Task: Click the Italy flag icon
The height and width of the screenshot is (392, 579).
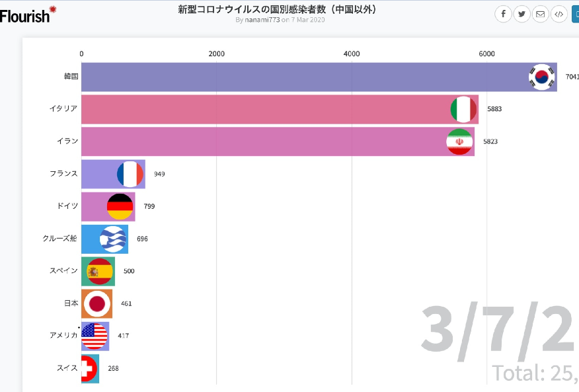Action: coord(463,109)
